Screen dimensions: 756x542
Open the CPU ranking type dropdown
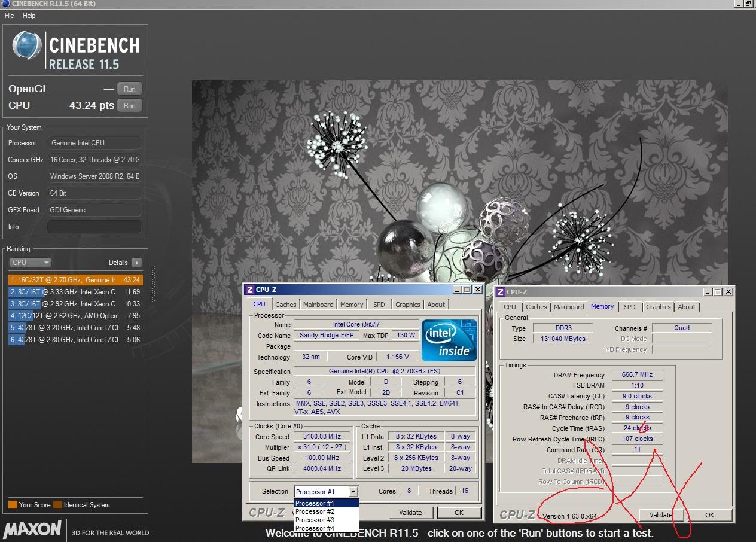30,263
